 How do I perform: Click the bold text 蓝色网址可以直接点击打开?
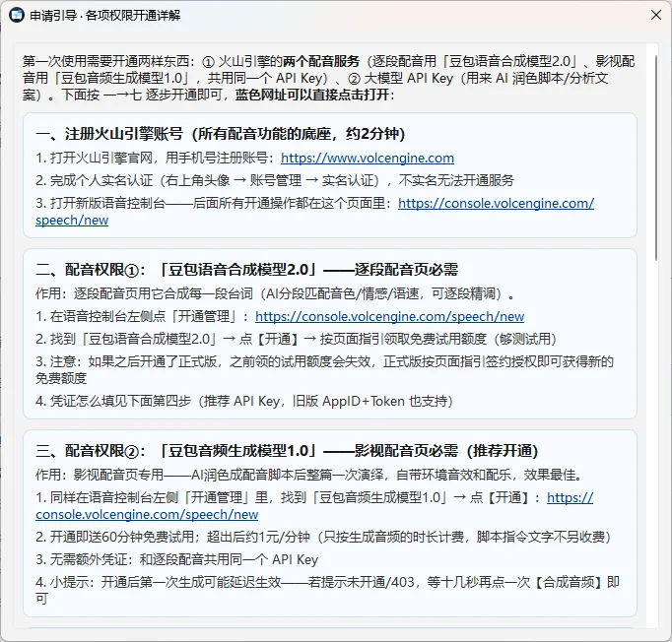tap(312, 95)
